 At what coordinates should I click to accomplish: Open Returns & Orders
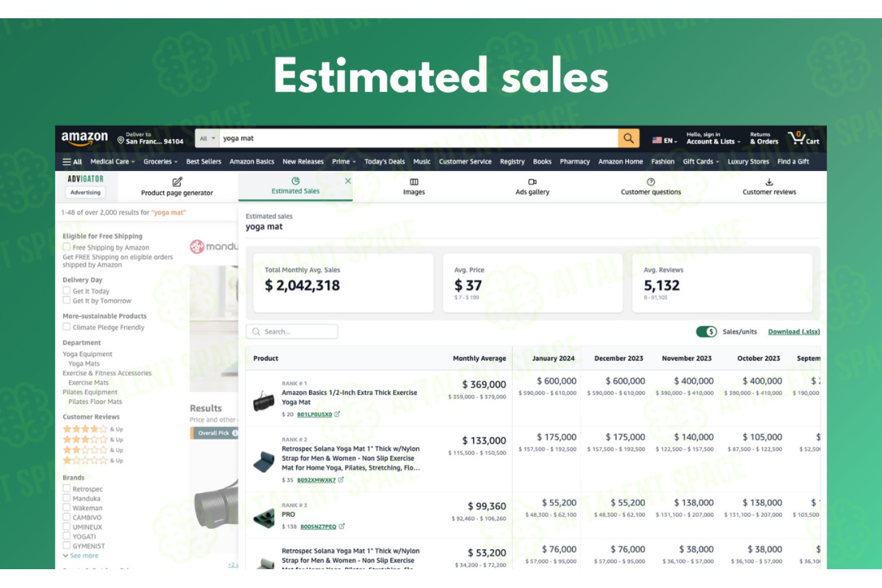[x=764, y=138]
